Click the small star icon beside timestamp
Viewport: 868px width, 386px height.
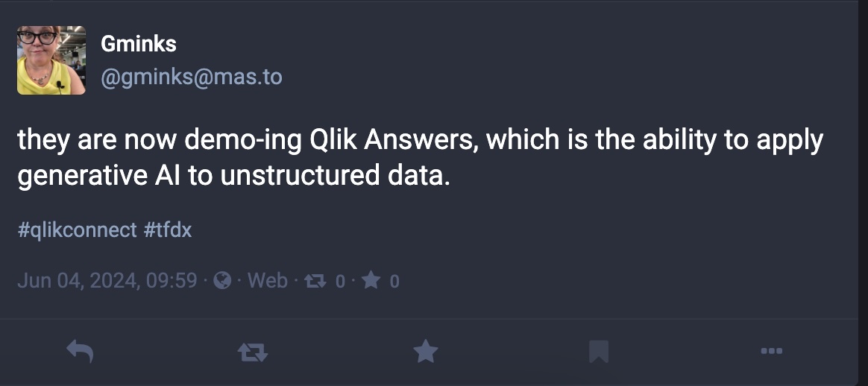coord(371,281)
